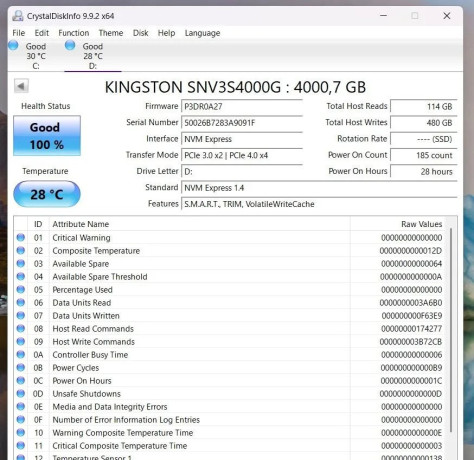Click the previous disk arrow button
The image size is (474, 460).
click(21, 86)
